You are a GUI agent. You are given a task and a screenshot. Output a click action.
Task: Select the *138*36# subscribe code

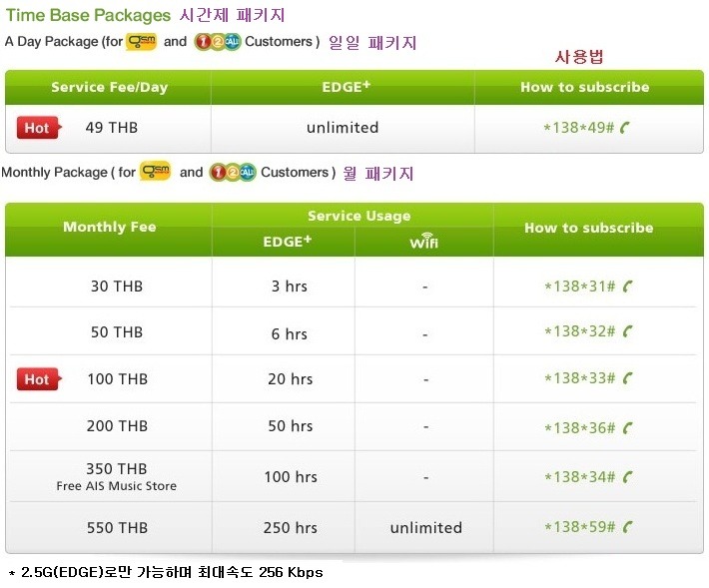[x=580, y=428]
